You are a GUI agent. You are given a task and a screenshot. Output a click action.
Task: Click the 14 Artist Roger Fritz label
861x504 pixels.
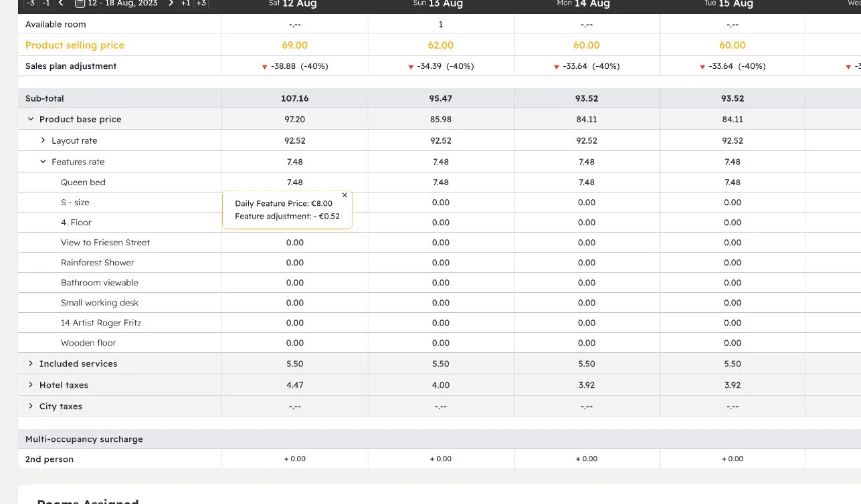pos(101,323)
